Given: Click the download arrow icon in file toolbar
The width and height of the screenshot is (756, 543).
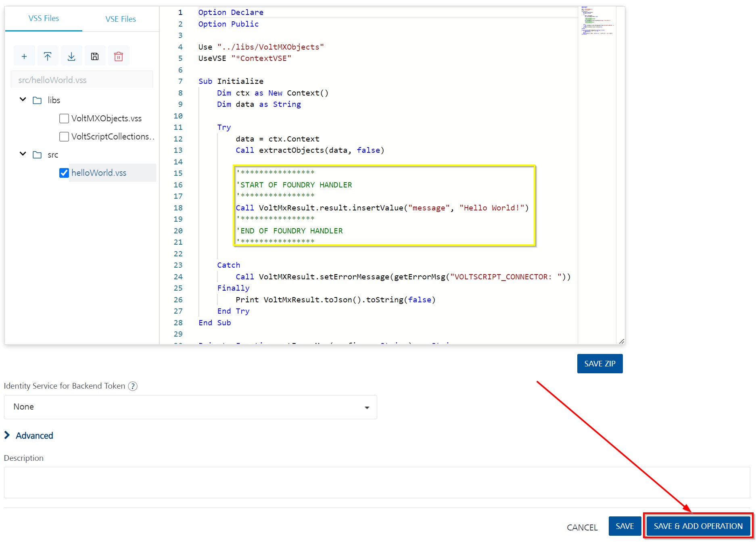Looking at the screenshot, I should click(71, 56).
